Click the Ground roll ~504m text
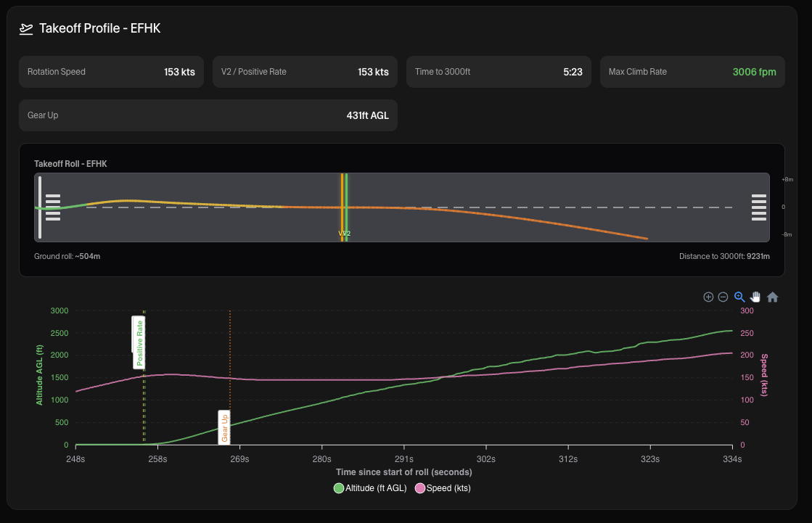This screenshot has height=523, width=812. pos(67,256)
